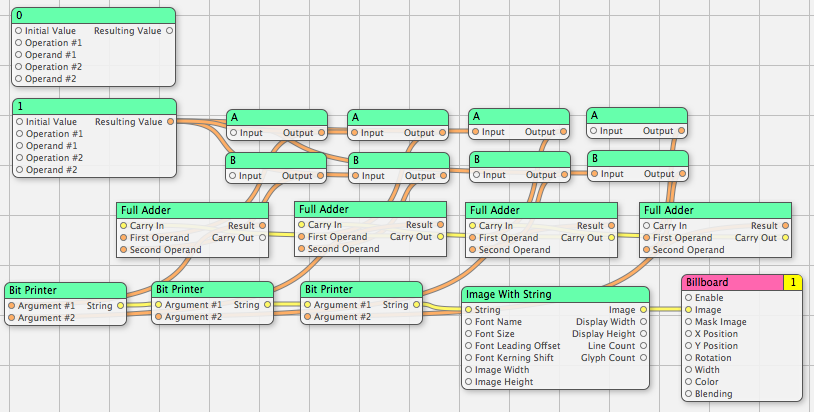Select the Billboard Blending input port
This screenshot has height=412, width=814.
click(x=688, y=394)
